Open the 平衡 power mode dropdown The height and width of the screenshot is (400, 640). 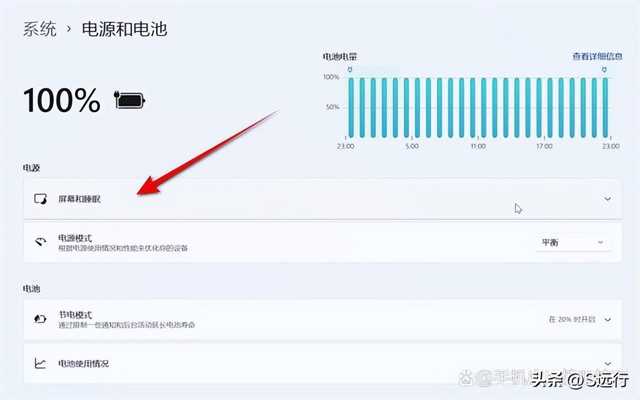(x=572, y=242)
